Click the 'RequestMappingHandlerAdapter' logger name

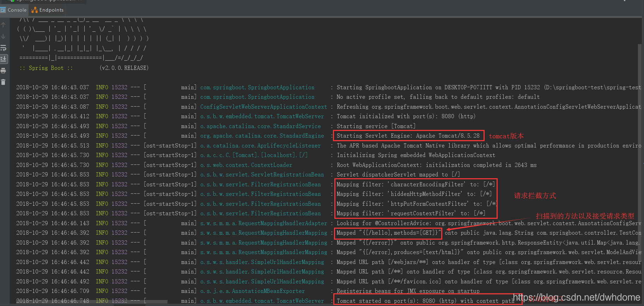point(263,223)
